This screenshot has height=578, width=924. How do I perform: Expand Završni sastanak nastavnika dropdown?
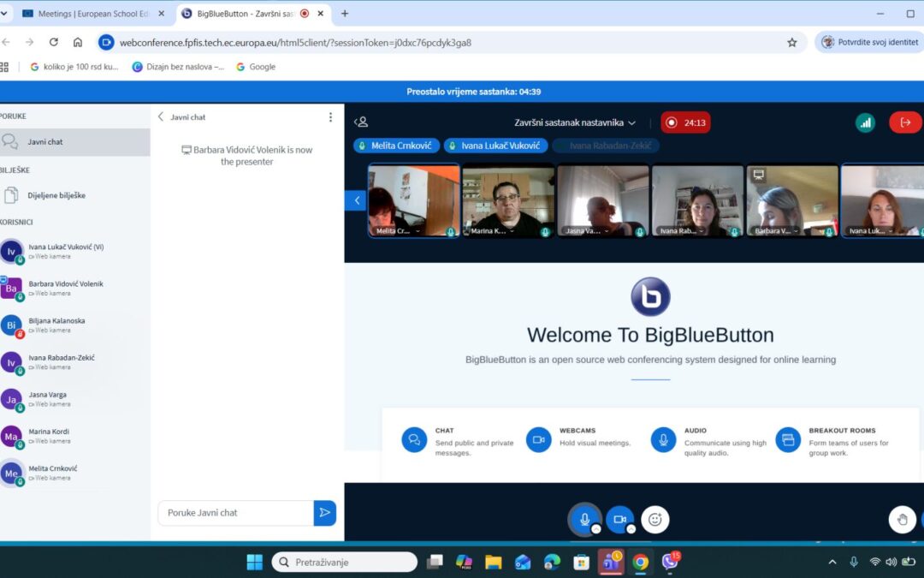click(x=575, y=122)
